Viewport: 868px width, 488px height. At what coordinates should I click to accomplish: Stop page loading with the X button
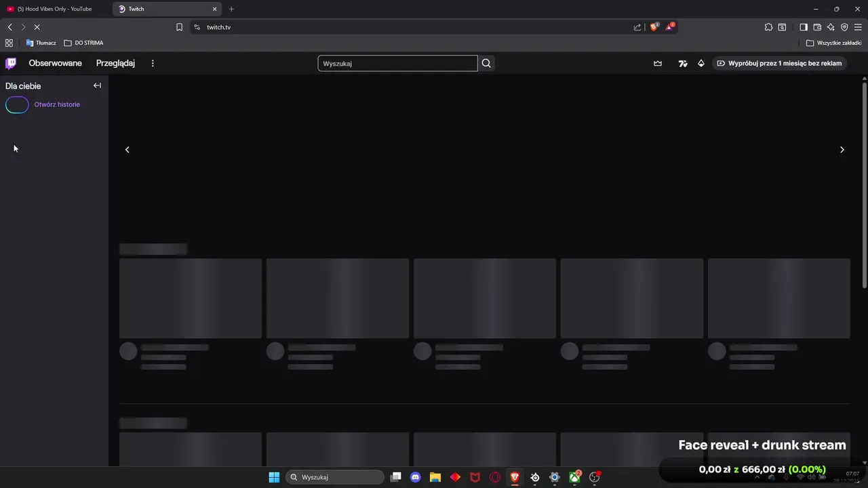[x=37, y=27]
